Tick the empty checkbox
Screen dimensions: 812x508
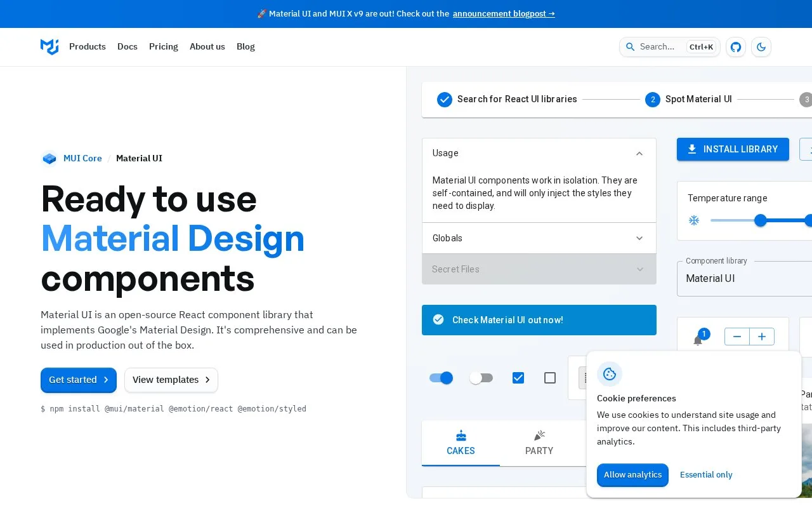pyautogui.click(x=550, y=378)
